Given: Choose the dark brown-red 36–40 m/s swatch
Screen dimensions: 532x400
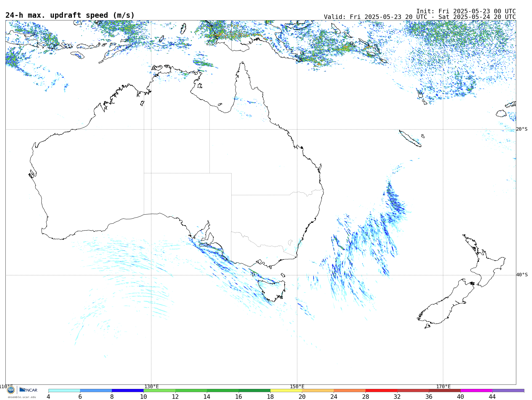Looking at the screenshot, I should pos(445,391).
